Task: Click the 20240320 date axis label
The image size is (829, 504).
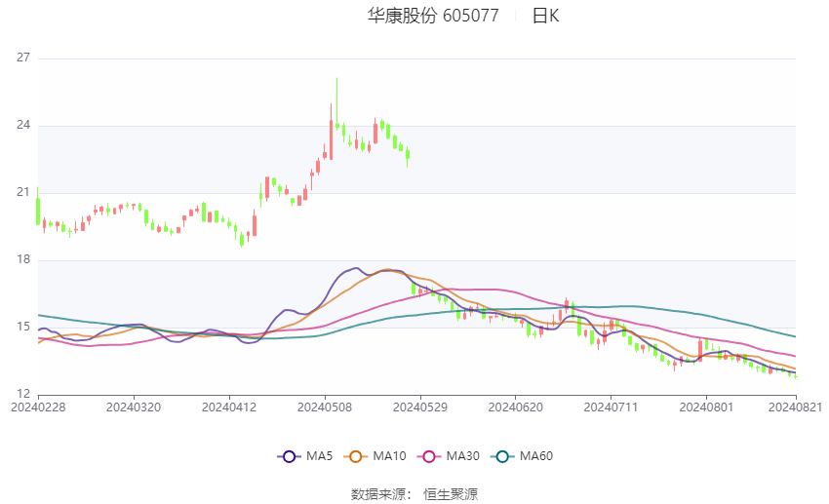Action: point(134,407)
